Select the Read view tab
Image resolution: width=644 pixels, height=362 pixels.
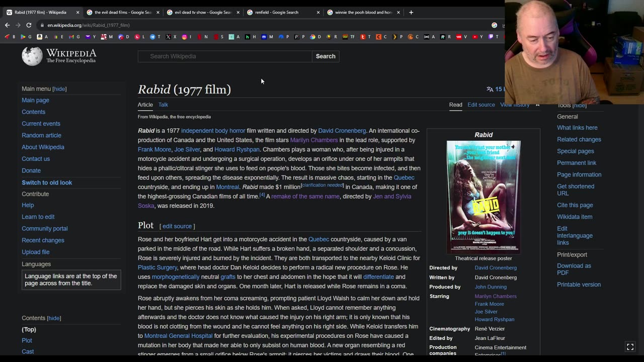pos(456,105)
